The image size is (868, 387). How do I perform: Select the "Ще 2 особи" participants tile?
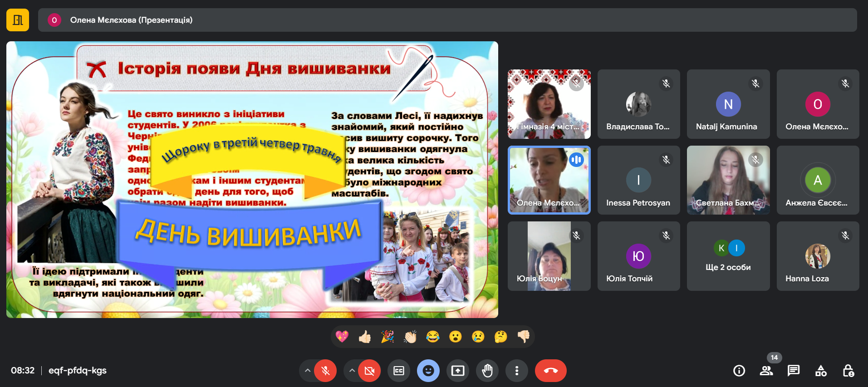(728, 256)
